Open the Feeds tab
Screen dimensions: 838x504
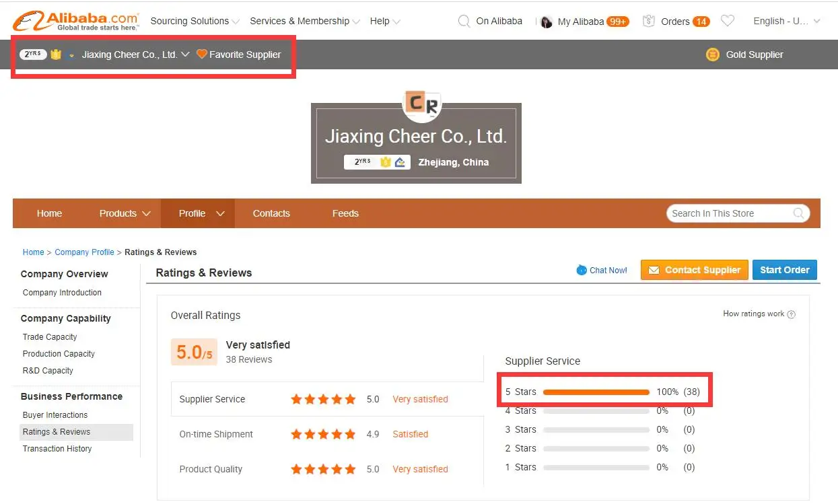(345, 213)
